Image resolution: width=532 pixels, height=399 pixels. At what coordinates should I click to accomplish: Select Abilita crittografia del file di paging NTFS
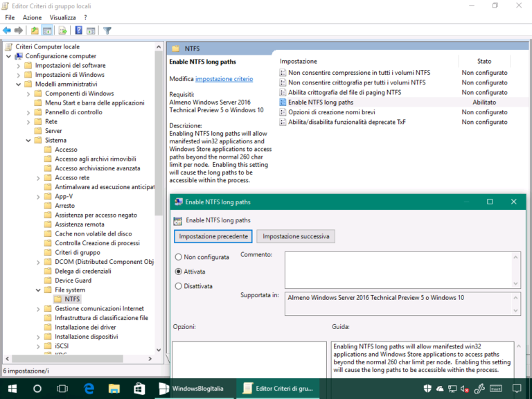[x=344, y=92]
